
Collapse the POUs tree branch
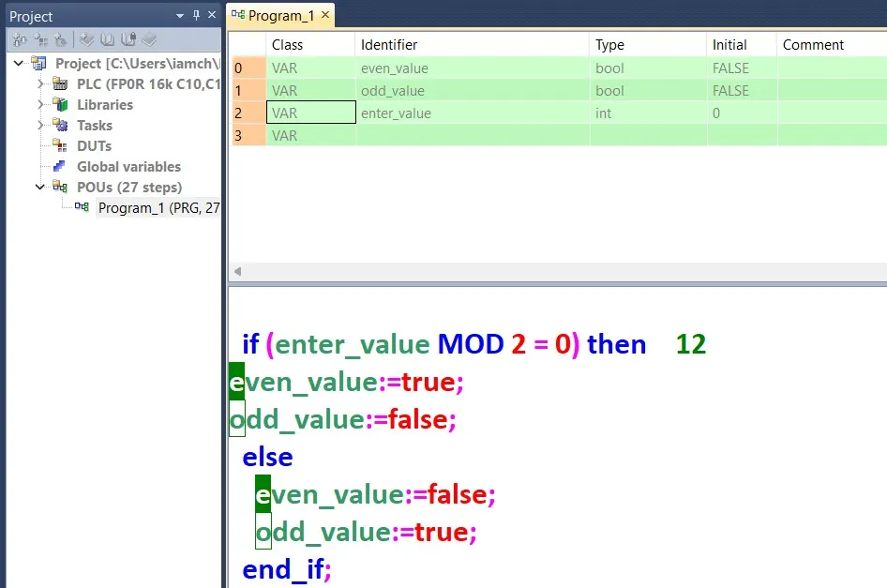40,187
